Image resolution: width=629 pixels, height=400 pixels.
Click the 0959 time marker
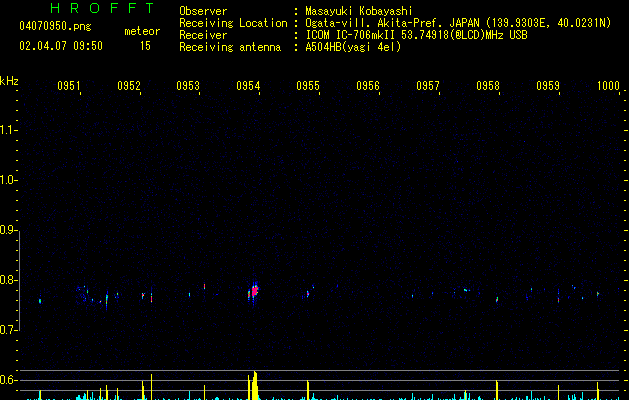pos(548,86)
